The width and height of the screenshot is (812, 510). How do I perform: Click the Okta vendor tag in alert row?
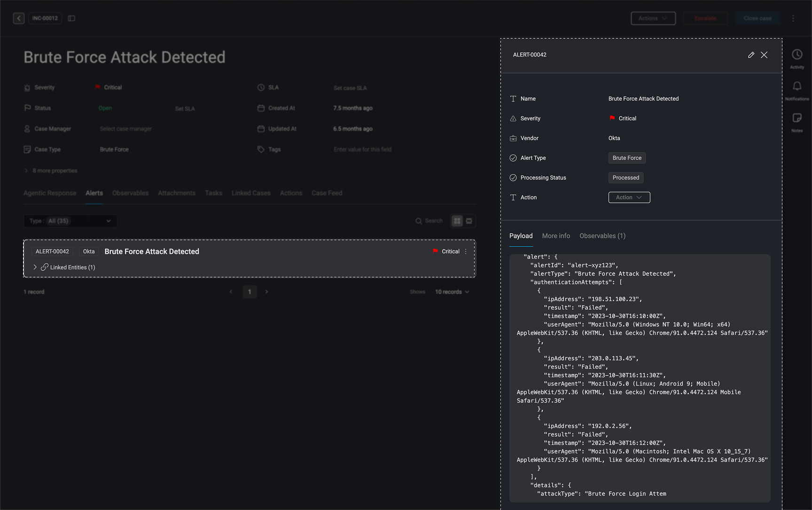tap(89, 251)
